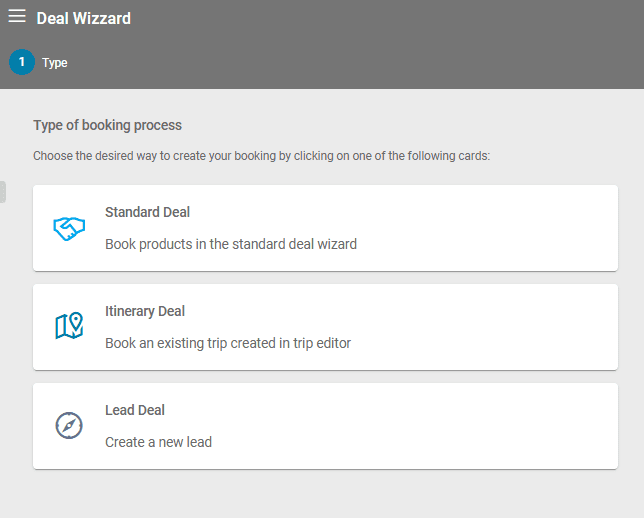Open the hamburger menu
This screenshot has width=644, height=518.
[x=17, y=17]
